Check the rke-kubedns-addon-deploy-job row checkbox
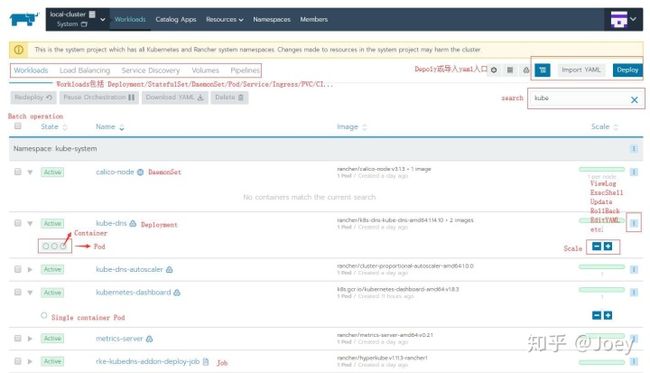 tap(18, 361)
